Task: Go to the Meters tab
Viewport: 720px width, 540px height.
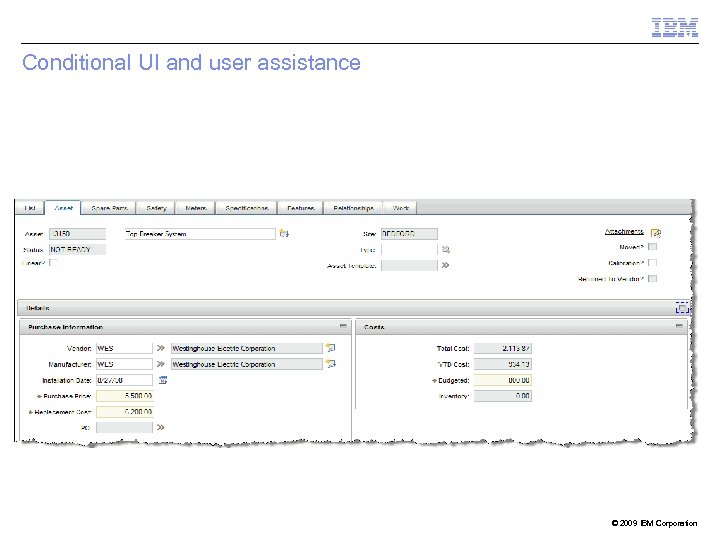Action: coord(196,208)
